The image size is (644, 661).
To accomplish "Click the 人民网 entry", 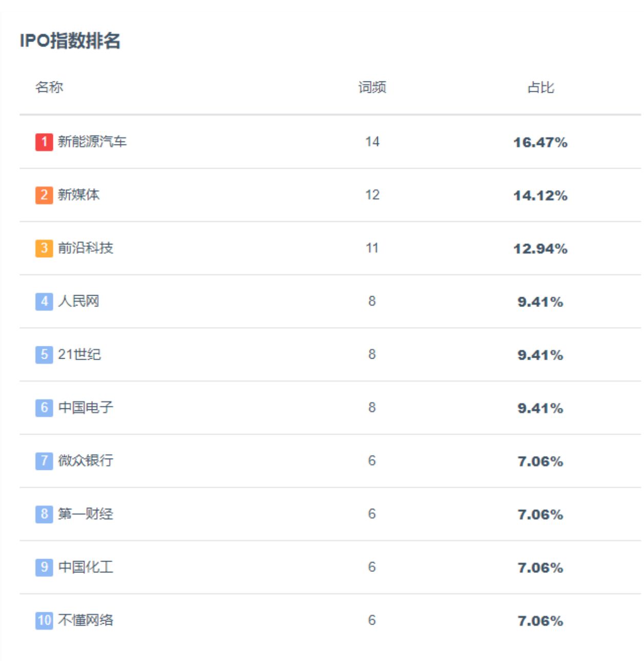I will pyautogui.click(x=78, y=301).
